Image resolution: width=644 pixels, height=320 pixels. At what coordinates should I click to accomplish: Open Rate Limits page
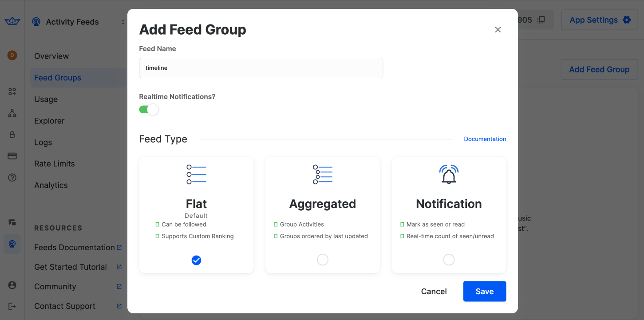pyautogui.click(x=55, y=164)
